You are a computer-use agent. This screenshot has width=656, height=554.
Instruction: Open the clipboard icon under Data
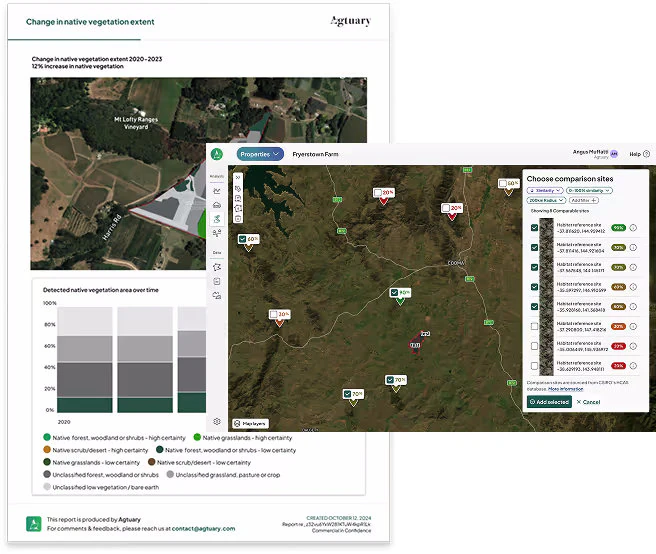pos(217,282)
